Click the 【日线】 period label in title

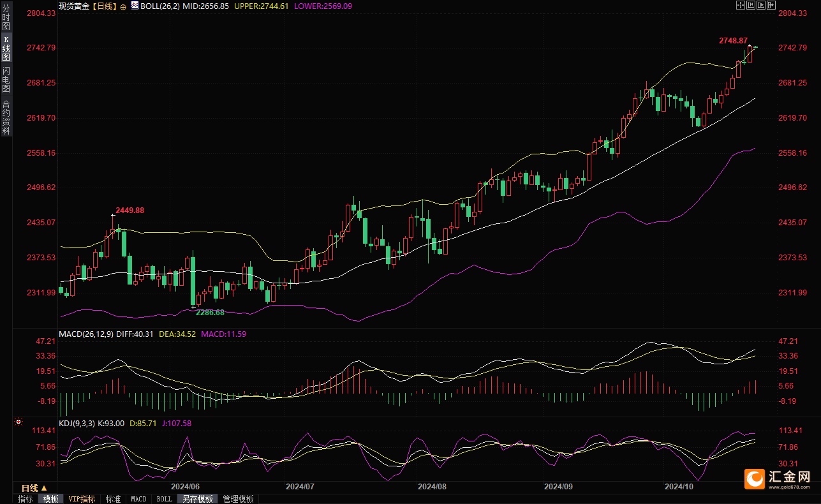[103, 6]
